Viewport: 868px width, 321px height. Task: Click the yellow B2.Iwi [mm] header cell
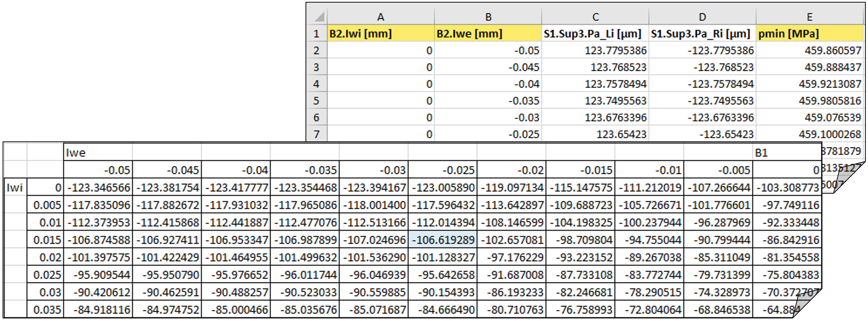pos(380,34)
